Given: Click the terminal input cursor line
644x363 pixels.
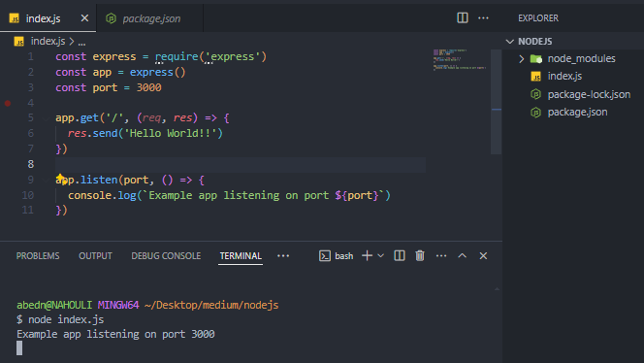Looking at the screenshot, I should 19,348.
